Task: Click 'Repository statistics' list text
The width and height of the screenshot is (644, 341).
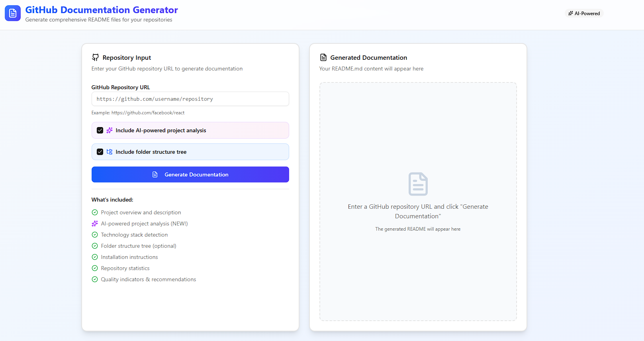Action: [125, 268]
